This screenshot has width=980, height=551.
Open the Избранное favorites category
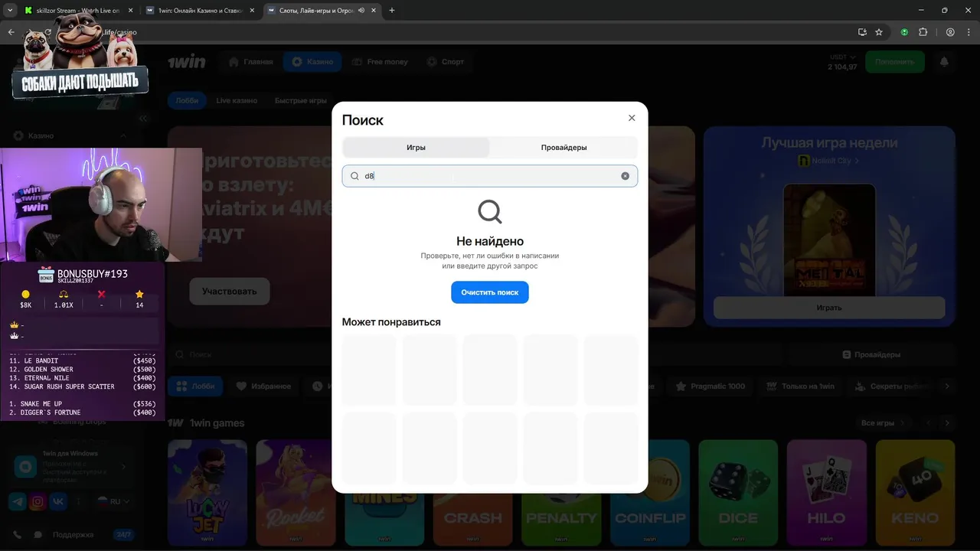[263, 386]
